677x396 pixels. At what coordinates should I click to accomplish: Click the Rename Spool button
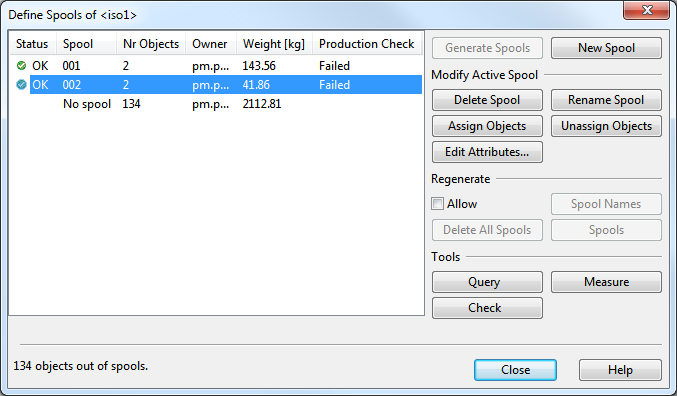click(606, 100)
